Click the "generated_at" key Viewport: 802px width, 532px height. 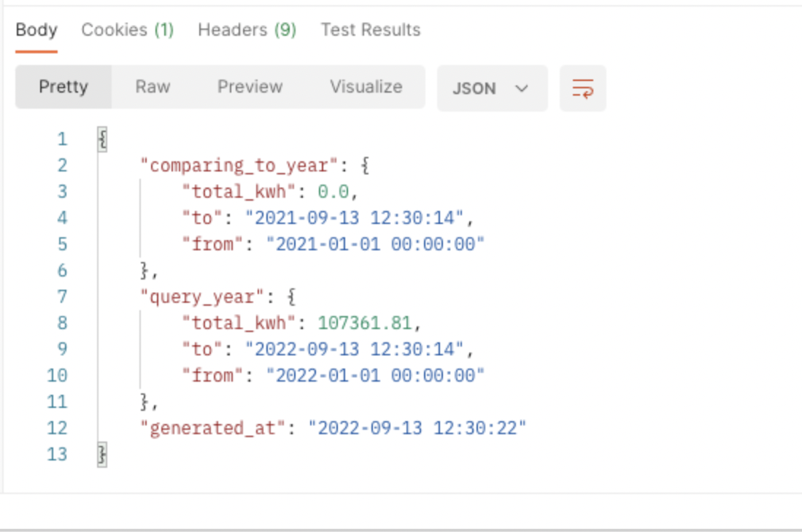[x=212, y=428]
